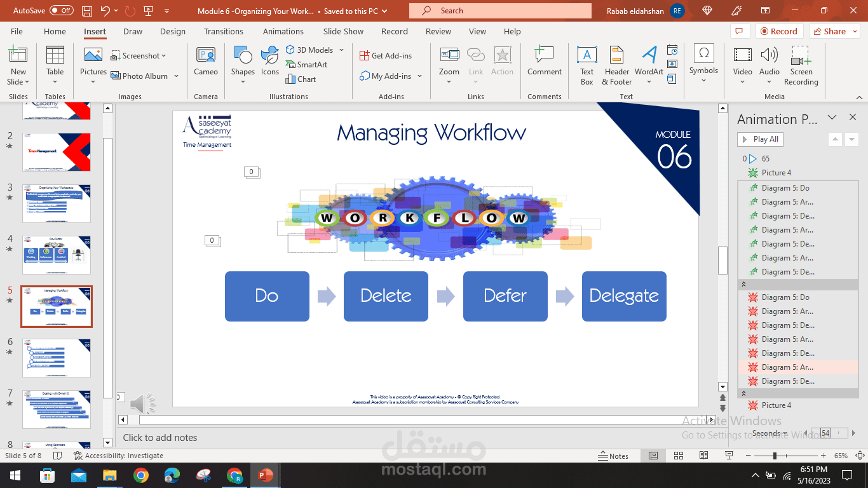This screenshot has height=488, width=868.
Task: Insert Slide Number icon in Text group
Action: (x=672, y=64)
